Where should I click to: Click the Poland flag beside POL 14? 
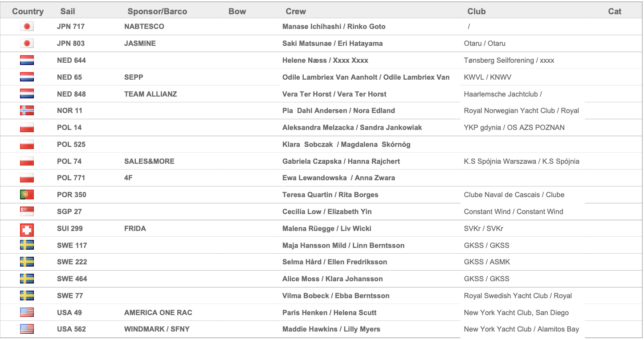point(27,128)
